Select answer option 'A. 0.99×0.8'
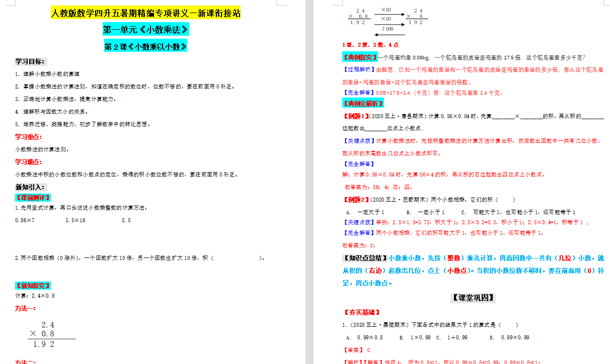The width and height of the screenshot is (610, 364). [x=365, y=337]
